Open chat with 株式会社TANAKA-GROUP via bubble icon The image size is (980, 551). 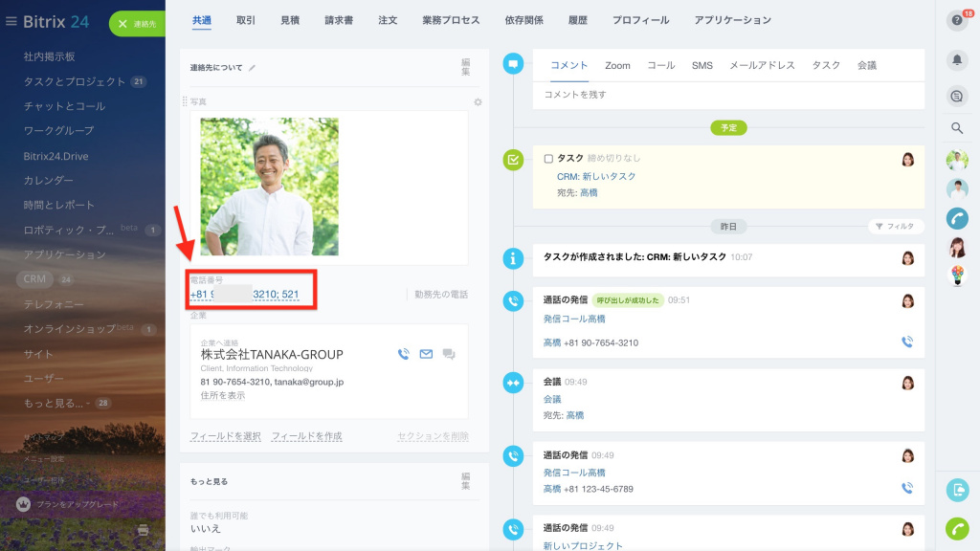click(x=449, y=354)
